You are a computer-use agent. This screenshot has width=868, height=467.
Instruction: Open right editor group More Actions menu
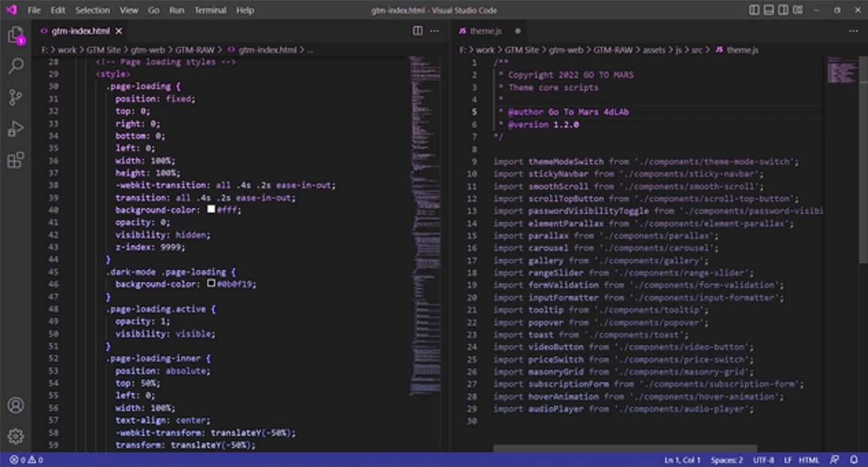[x=854, y=31]
